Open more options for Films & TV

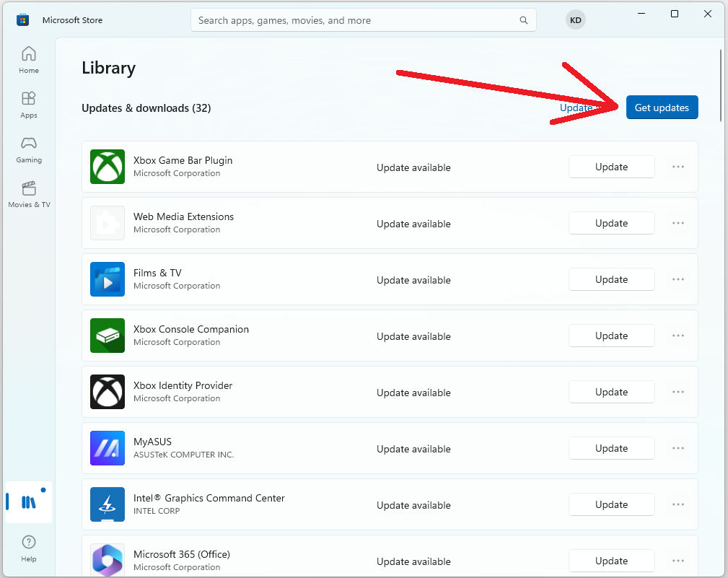coord(677,279)
